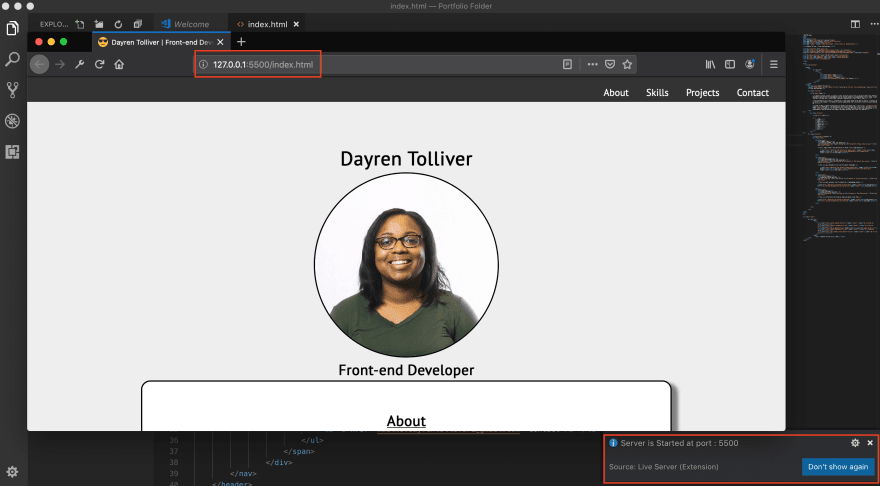Go to the Firefox home page
The image size is (880, 486).
coord(119,65)
